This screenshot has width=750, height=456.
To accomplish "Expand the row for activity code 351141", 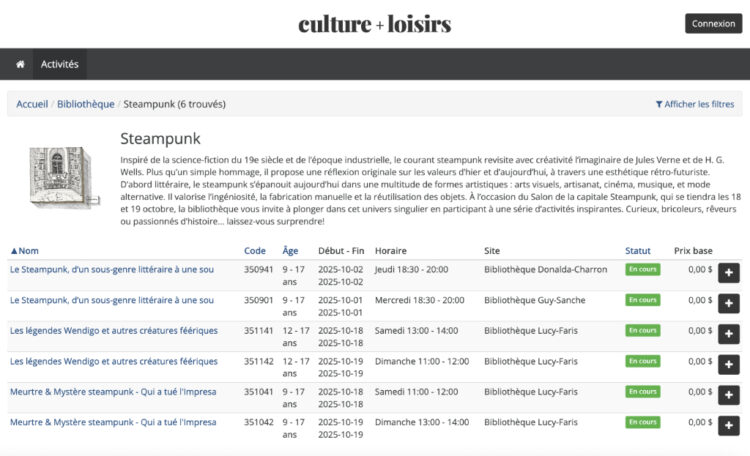I will coord(728,333).
